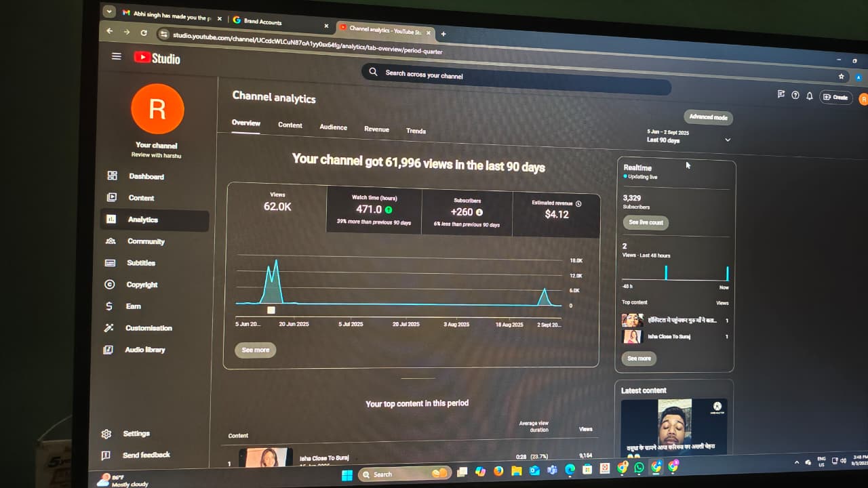Click the Advanced mode button
The image size is (868, 488).
pyautogui.click(x=708, y=117)
